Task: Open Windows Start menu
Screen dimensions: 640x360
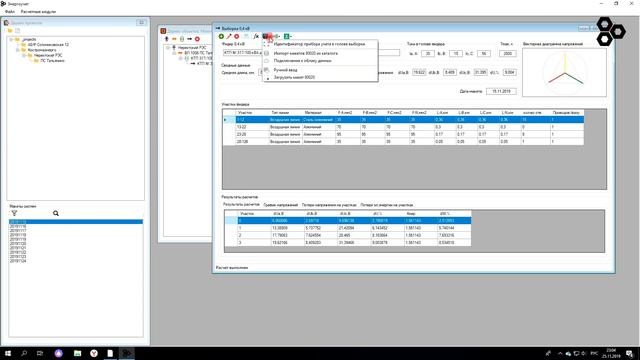Action: [8, 353]
